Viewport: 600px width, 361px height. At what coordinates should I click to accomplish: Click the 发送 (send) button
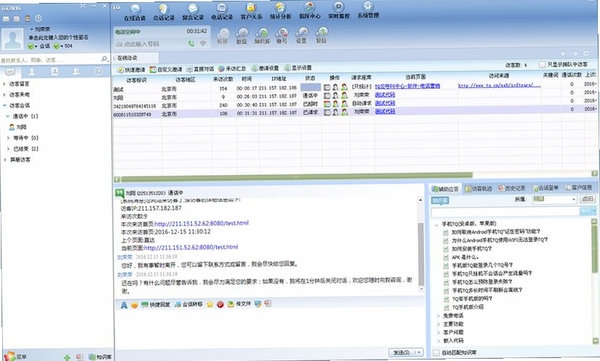[402, 352]
